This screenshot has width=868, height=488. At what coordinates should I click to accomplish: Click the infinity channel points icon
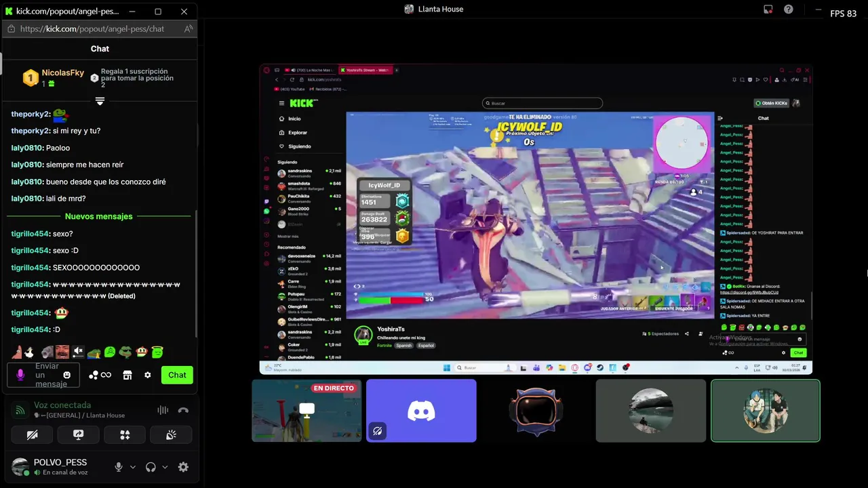106,375
